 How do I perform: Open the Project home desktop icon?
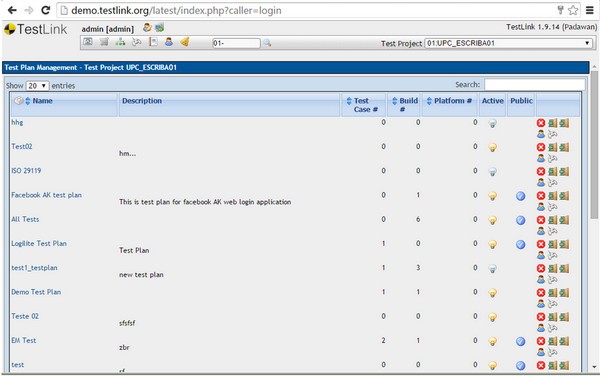(x=88, y=42)
